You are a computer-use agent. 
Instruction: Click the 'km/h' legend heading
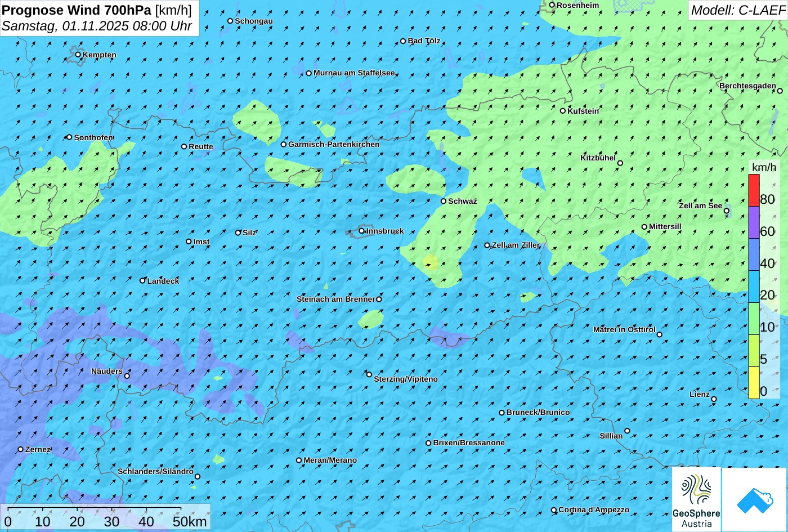click(x=764, y=167)
